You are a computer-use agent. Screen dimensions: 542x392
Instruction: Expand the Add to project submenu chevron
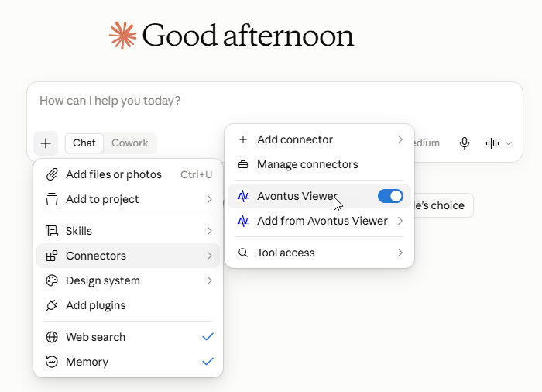(x=209, y=199)
